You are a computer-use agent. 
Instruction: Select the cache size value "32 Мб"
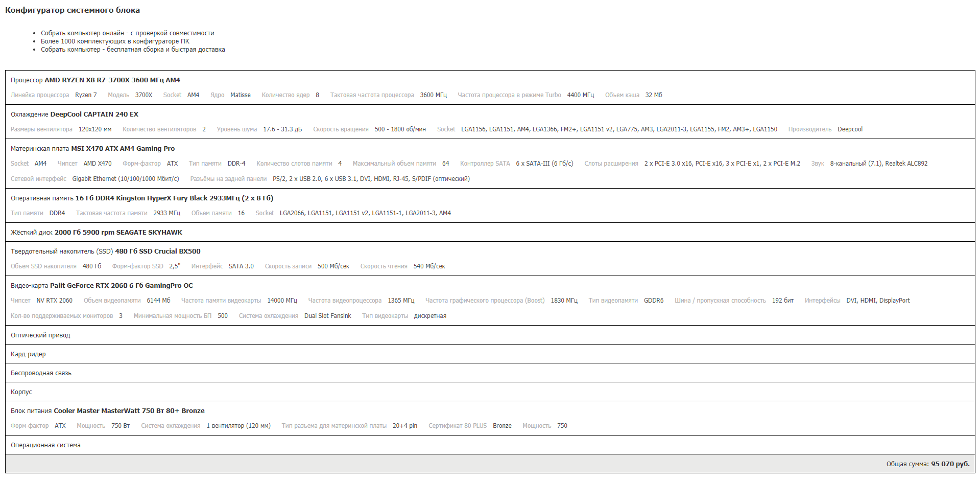(654, 95)
